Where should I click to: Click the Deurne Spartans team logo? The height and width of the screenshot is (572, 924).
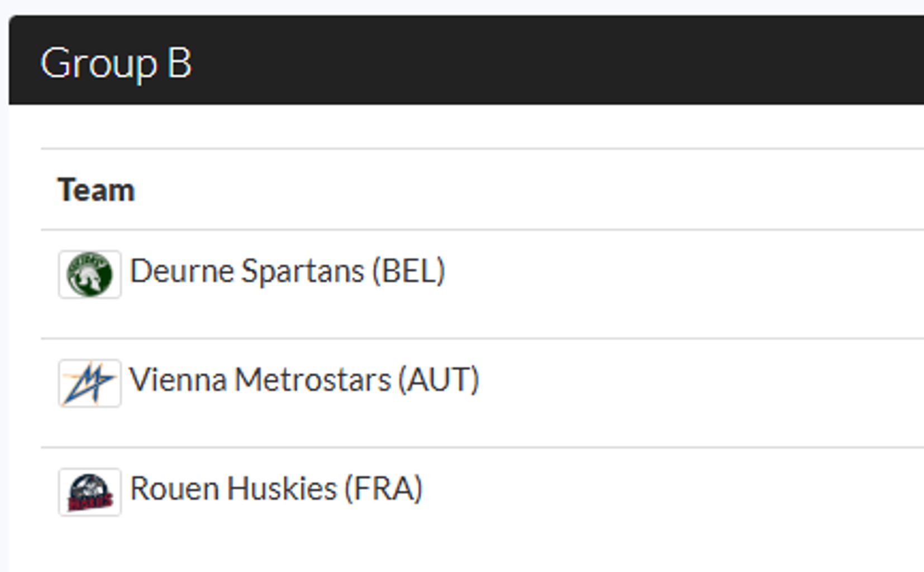(x=89, y=274)
